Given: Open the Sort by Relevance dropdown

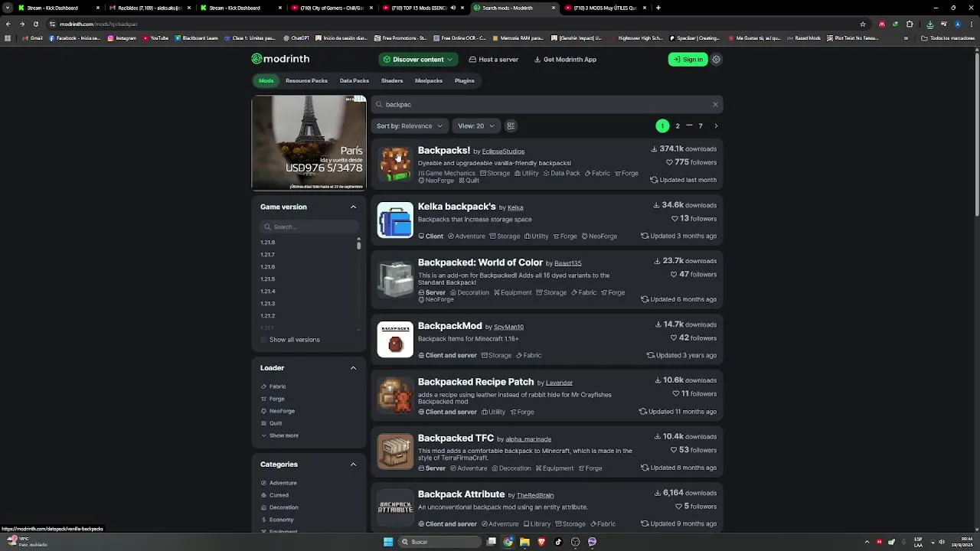Looking at the screenshot, I should (x=410, y=126).
